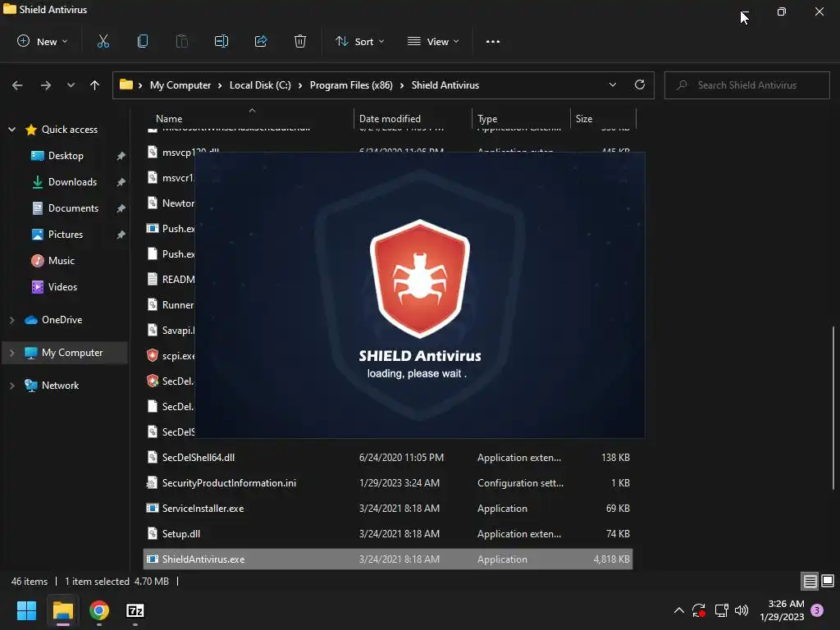Click the file list vertical scrollbar
This screenshot has height=630, width=840.
point(833,407)
